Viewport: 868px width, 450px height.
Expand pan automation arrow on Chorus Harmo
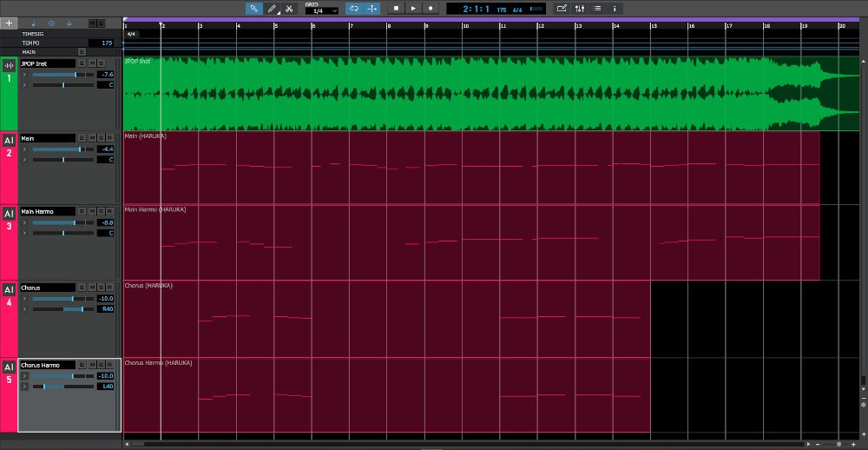pos(24,387)
